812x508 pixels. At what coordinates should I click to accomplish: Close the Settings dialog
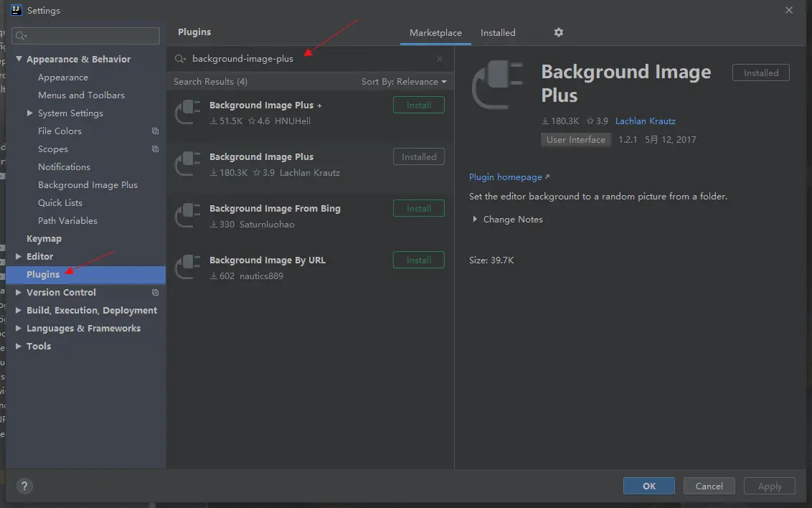point(789,10)
